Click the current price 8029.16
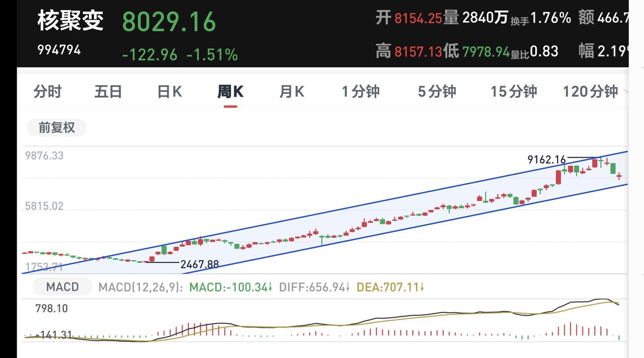644x358 pixels. pos(169,22)
